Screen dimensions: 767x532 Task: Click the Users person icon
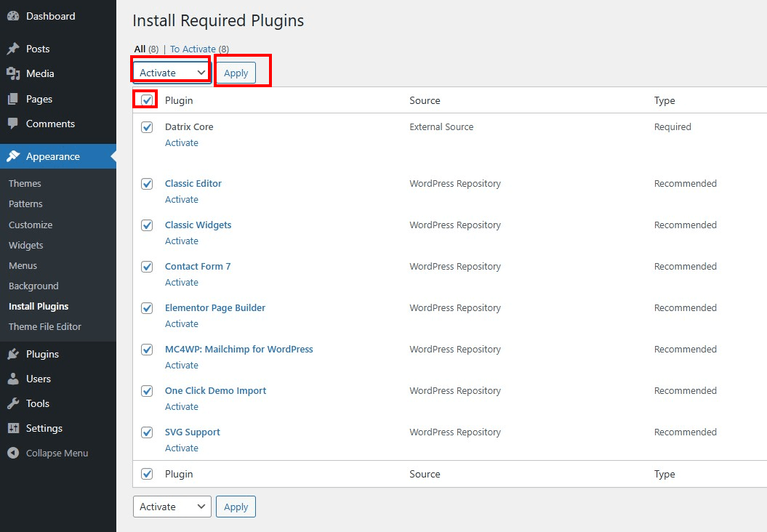point(13,379)
